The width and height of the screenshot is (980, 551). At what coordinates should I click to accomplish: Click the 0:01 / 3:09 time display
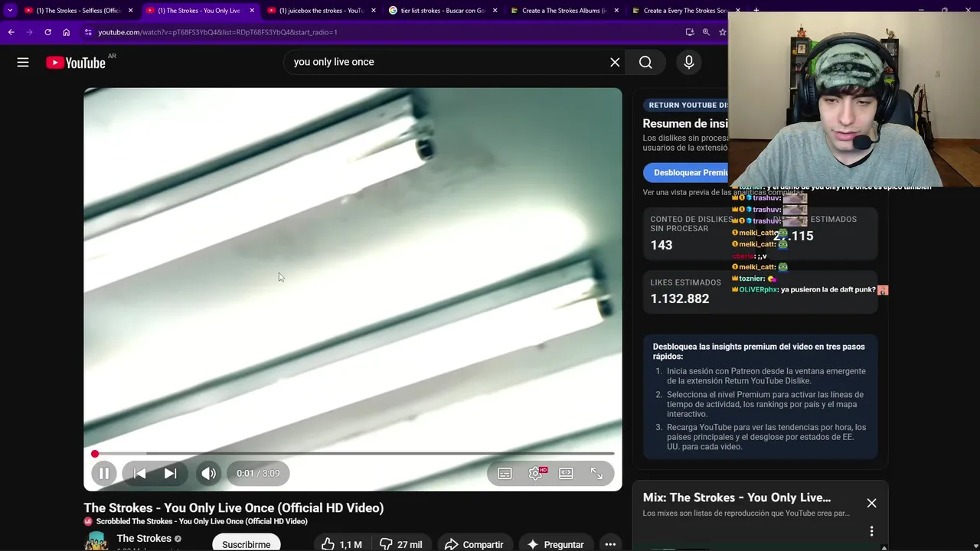coord(258,474)
